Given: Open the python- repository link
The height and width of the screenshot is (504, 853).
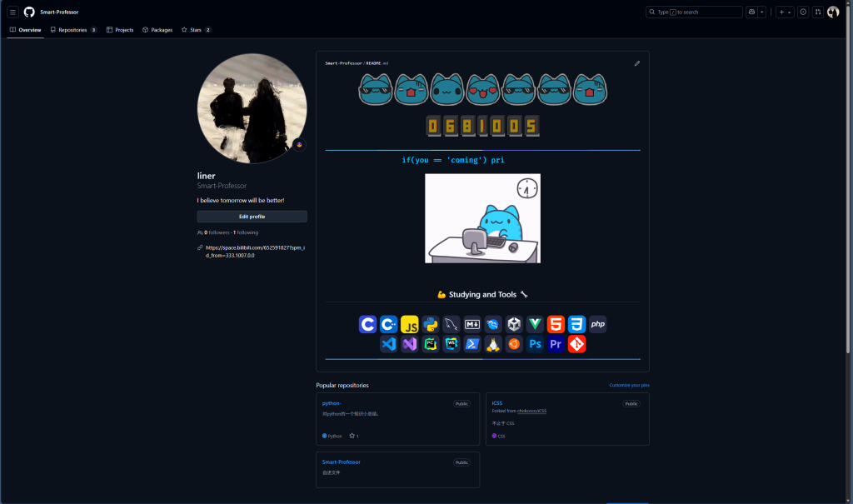Looking at the screenshot, I should 332,403.
